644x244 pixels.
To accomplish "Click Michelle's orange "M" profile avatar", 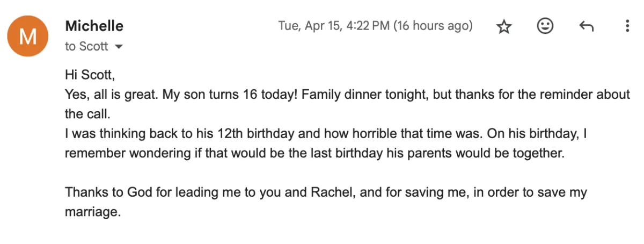I will [x=27, y=36].
